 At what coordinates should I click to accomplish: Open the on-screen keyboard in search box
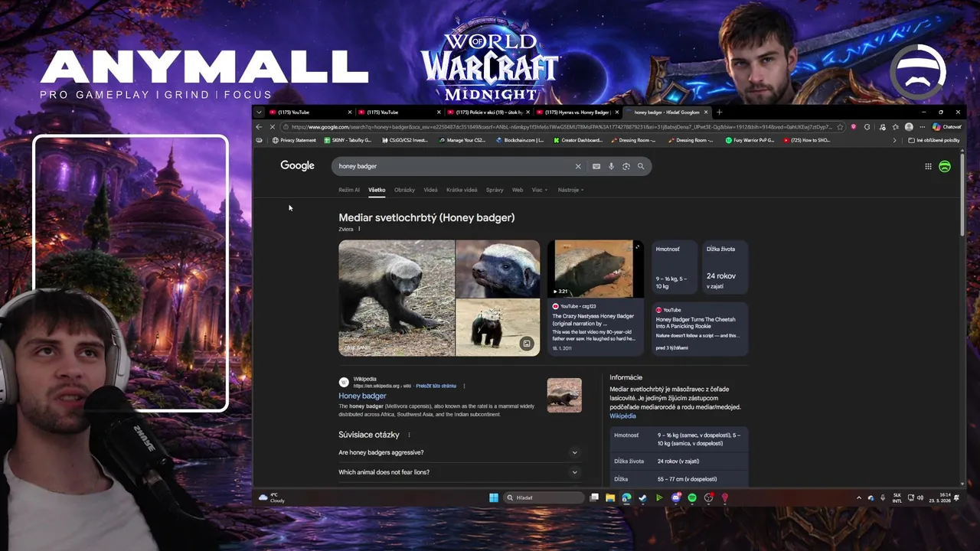point(596,166)
